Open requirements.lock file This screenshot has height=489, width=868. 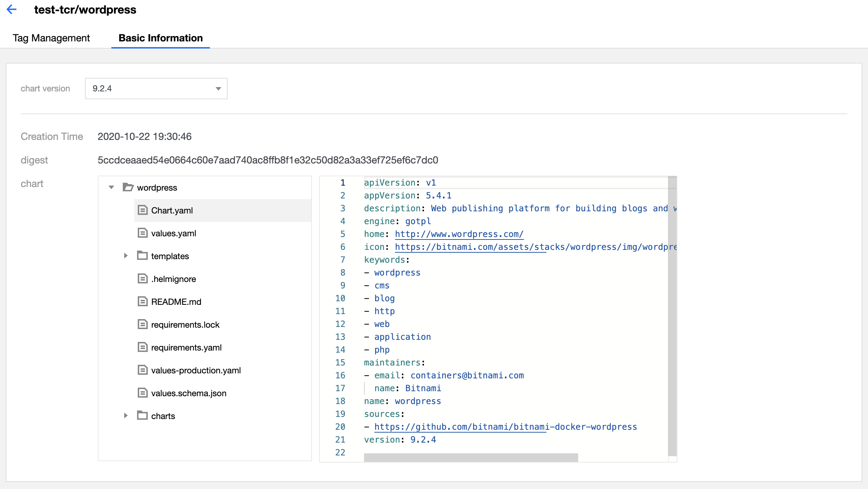tap(185, 325)
